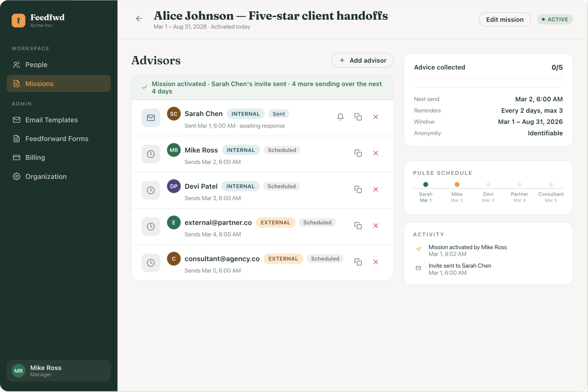
Task: Copy invite link for Mike Ross
Action: pyautogui.click(x=358, y=153)
